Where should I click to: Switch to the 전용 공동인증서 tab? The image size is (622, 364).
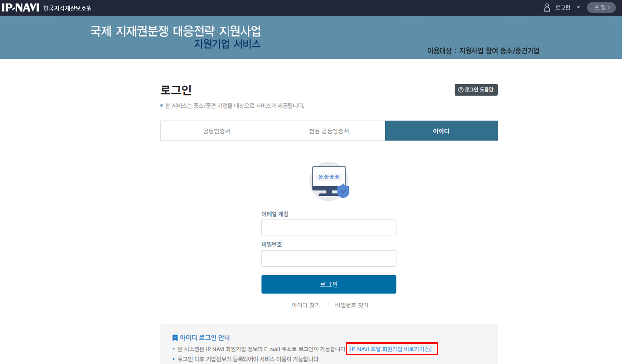pyautogui.click(x=329, y=131)
